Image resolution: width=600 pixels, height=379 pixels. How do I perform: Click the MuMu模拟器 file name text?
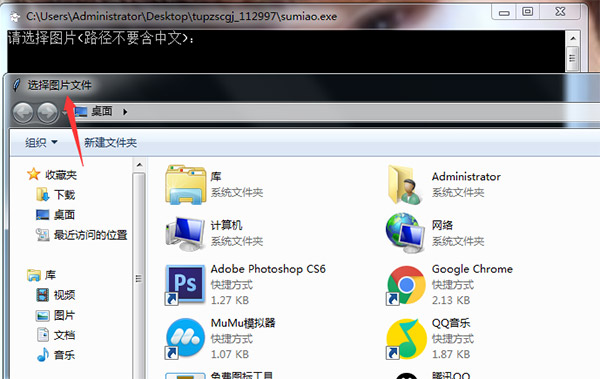click(x=243, y=323)
